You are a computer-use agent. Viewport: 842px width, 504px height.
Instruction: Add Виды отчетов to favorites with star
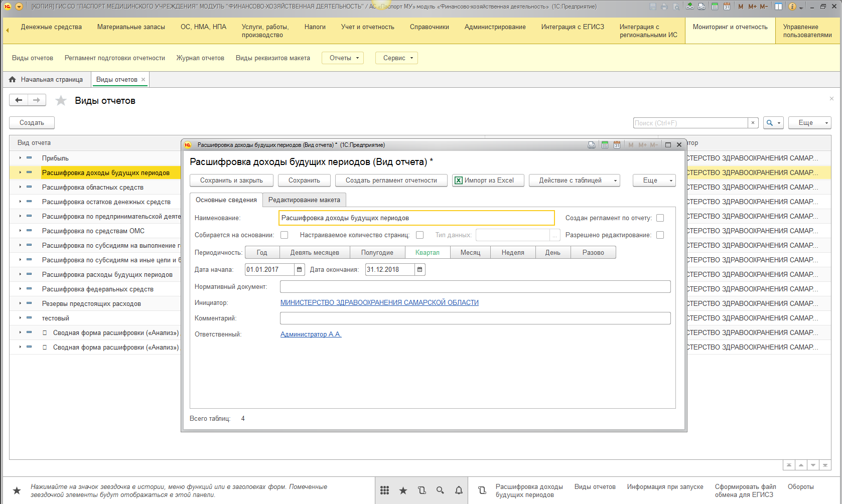tap(61, 101)
